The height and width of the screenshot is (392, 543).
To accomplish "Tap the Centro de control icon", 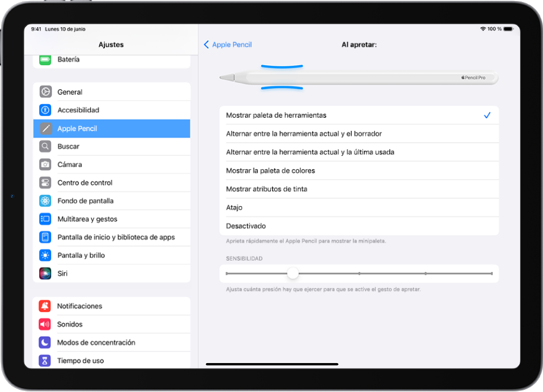I will pyautogui.click(x=45, y=182).
